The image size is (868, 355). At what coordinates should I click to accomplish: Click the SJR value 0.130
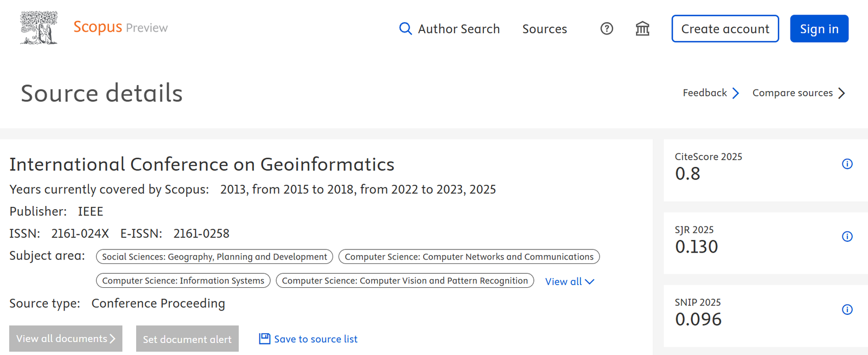click(697, 247)
